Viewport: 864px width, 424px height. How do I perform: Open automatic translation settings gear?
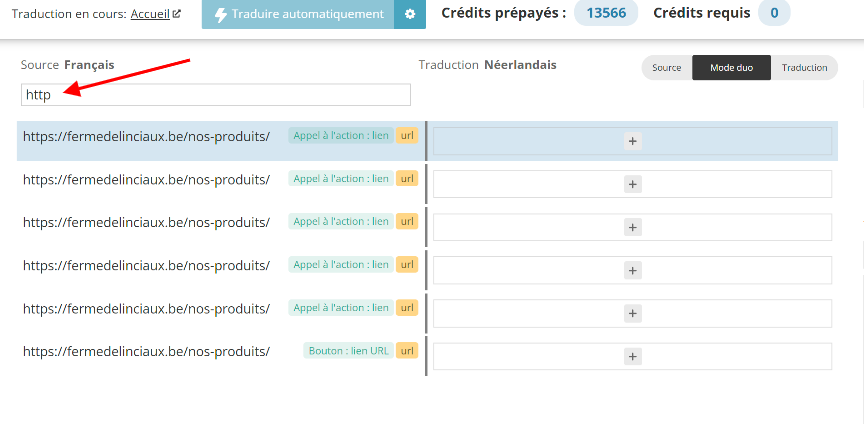tap(410, 14)
